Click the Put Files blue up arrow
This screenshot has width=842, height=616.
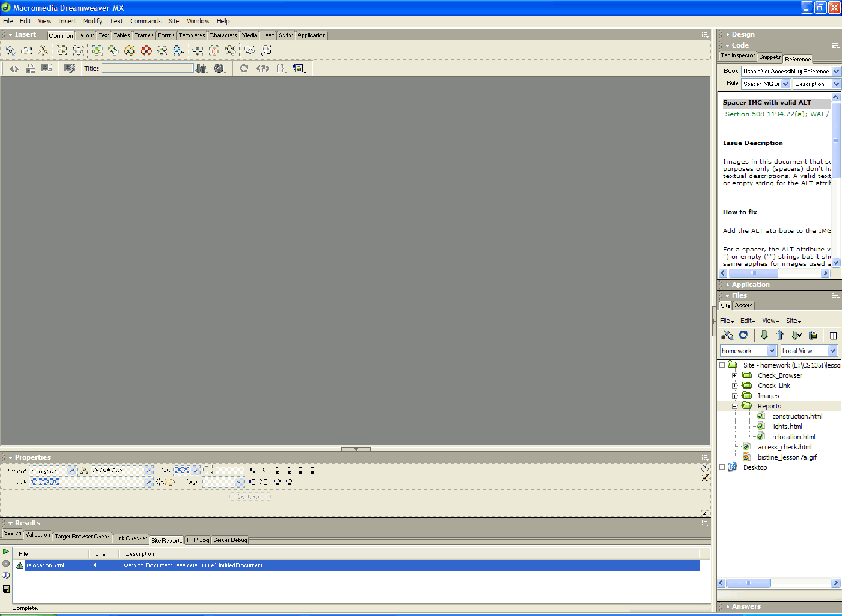point(780,336)
